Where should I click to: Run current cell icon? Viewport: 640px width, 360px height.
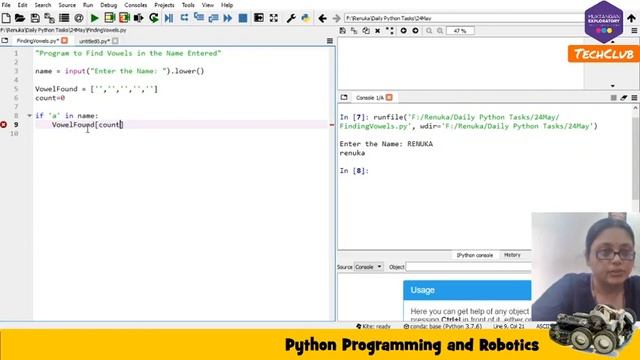click(109, 18)
